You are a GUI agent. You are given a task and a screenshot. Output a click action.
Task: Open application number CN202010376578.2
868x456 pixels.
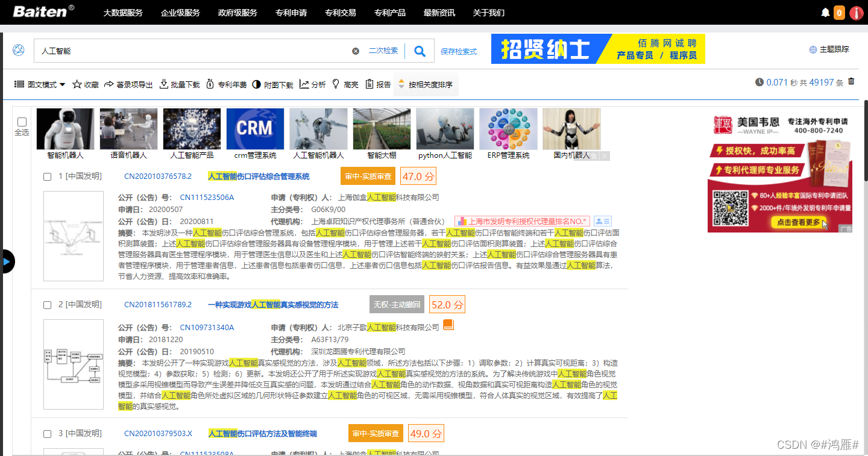pos(158,176)
